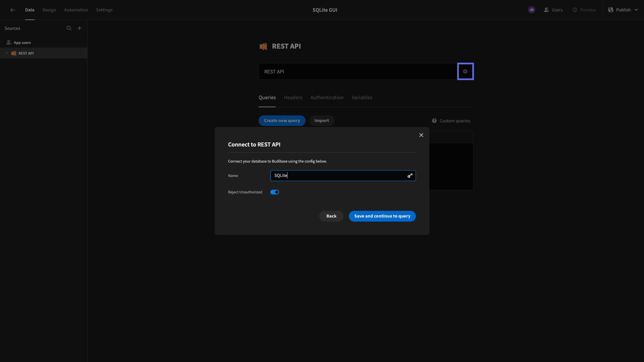The height and width of the screenshot is (362, 644).
Task: Click the REST API source settings gear icon
Action: coord(465,71)
